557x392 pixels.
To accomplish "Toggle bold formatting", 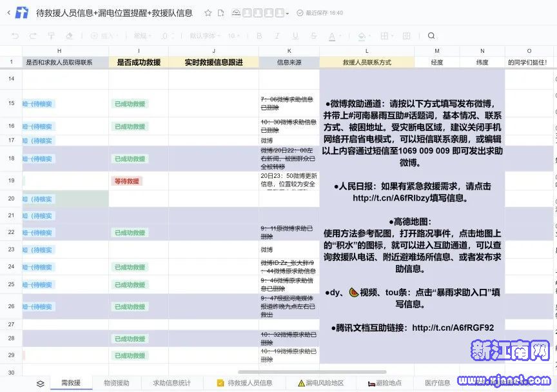I will (259, 36).
